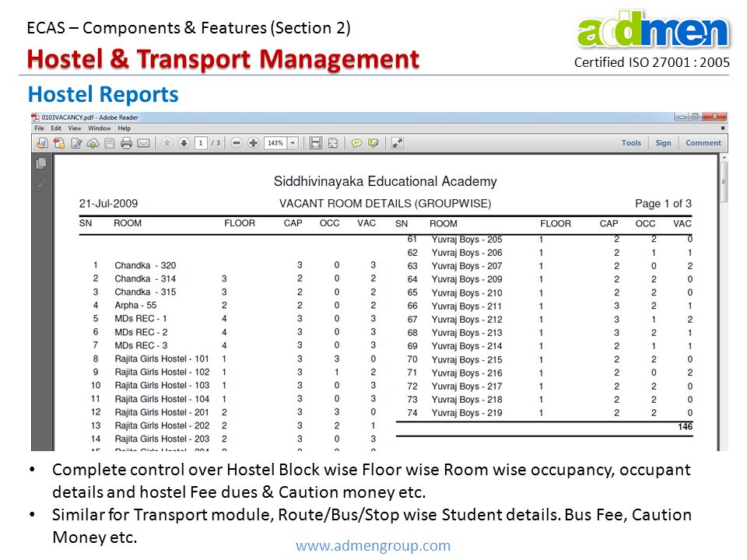Click the email envelope icon
The width and height of the screenshot is (747, 560).
click(143, 143)
